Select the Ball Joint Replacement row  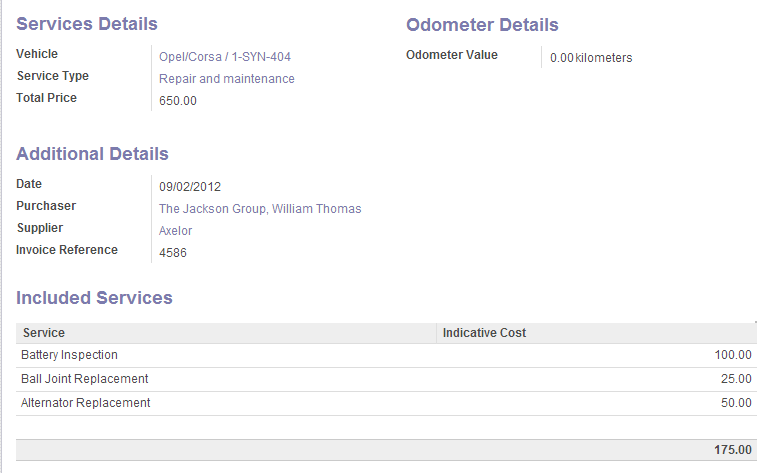pyautogui.click(x=85, y=379)
